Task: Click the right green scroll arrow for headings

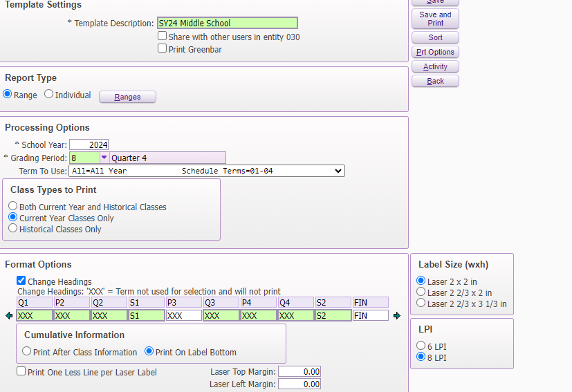Action: point(396,316)
